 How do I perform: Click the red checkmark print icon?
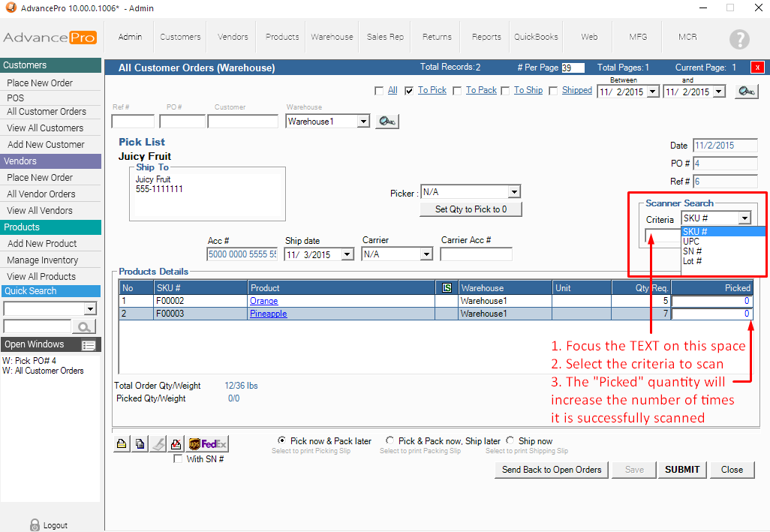click(x=176, y=443)
